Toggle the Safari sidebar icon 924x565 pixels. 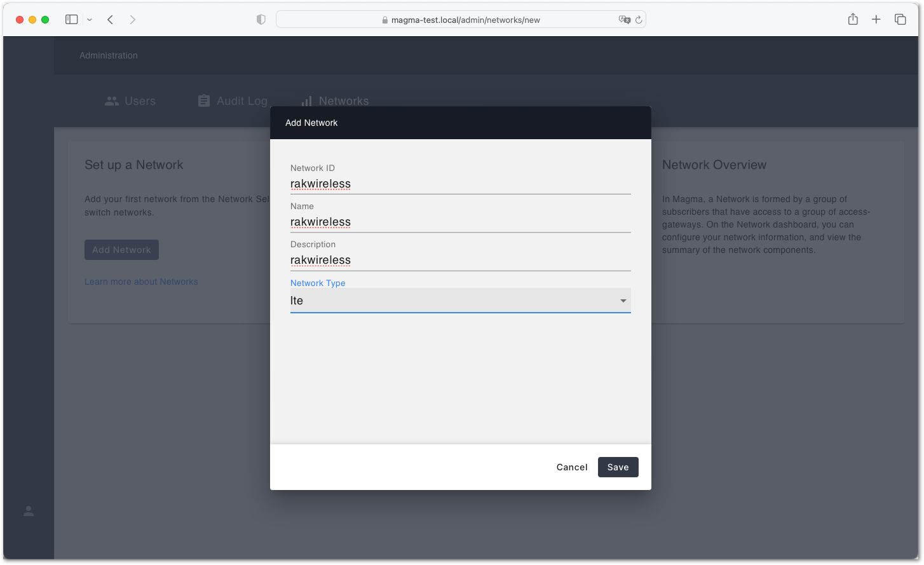[72, 20]
